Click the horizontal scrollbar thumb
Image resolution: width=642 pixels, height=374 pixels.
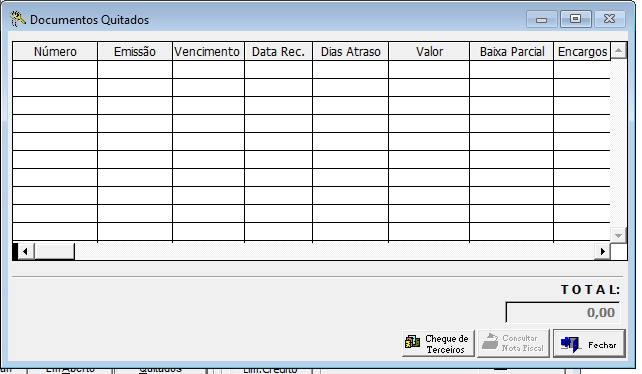54,252
